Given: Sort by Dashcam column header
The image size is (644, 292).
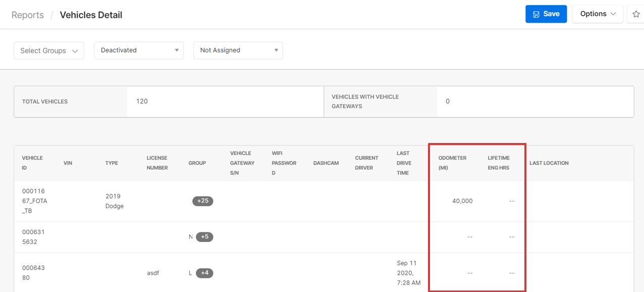Looking at the screenshot, I should point(326,163).
